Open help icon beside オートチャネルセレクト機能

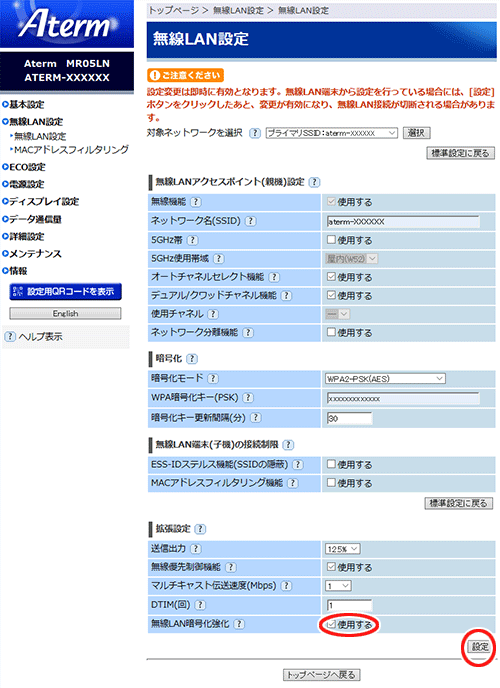click(274, 277)
